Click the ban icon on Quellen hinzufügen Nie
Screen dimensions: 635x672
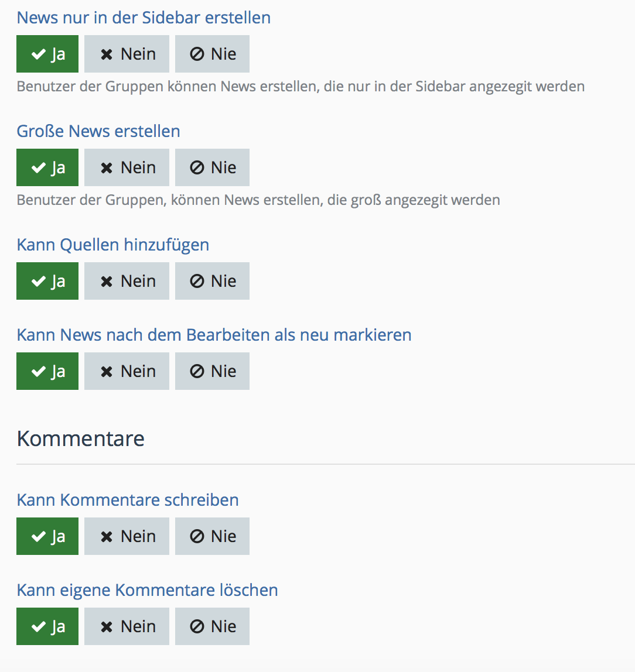[x=197, y=282]
